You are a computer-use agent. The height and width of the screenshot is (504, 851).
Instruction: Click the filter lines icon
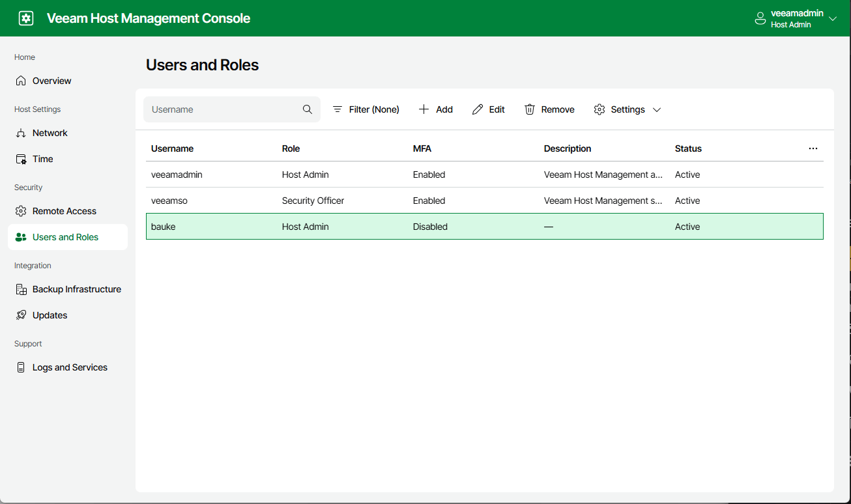click(x=338, y=109)
